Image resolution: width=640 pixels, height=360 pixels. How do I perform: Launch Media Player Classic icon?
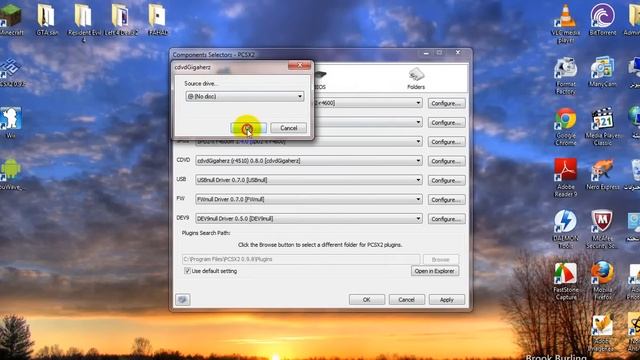(602, 127)
